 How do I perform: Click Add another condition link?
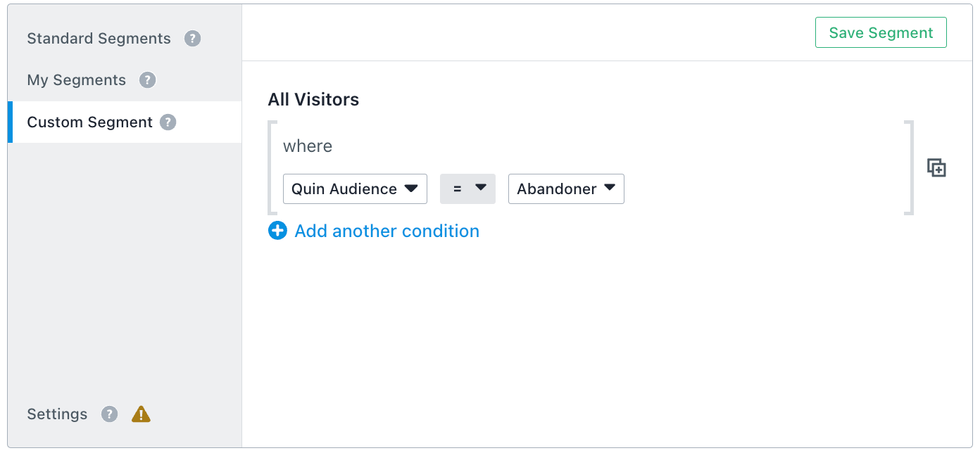[387, 231]
